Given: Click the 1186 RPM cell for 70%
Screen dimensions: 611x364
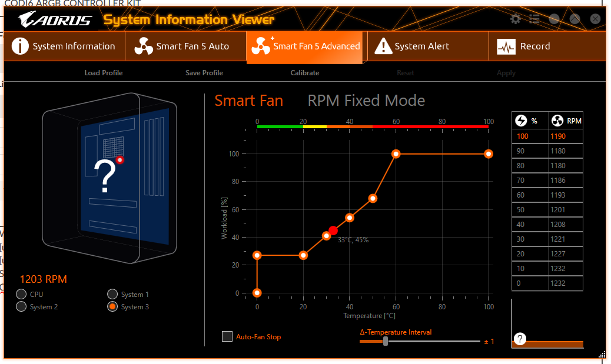Looking at the screenshot, I should click(x=566, y=181).
